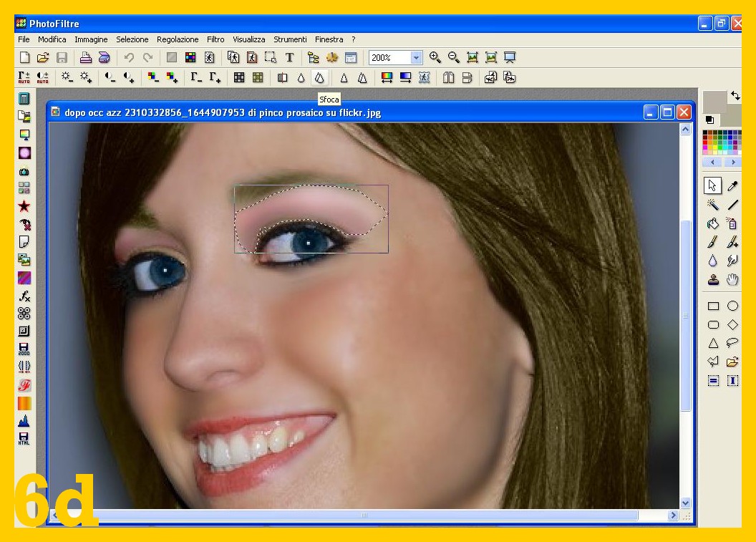Swap foreground and background colors
The image size is (756, 542).
(735, 95)
